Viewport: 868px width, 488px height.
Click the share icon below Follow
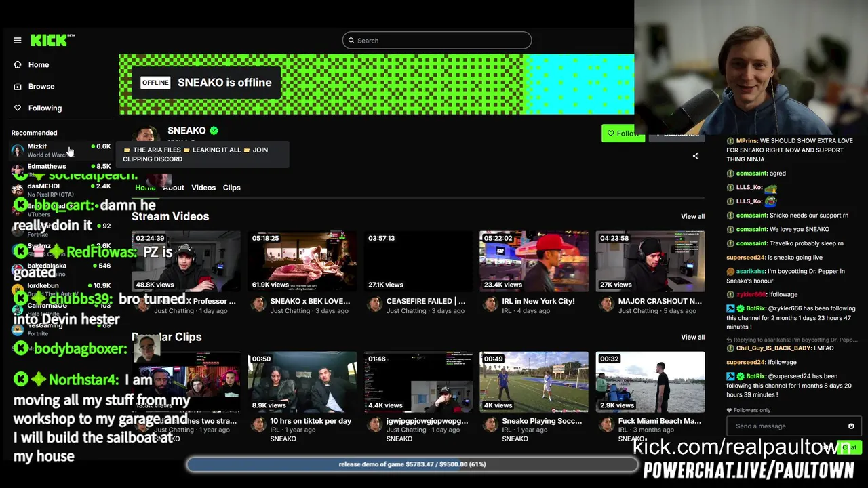(x=695, y=156)
